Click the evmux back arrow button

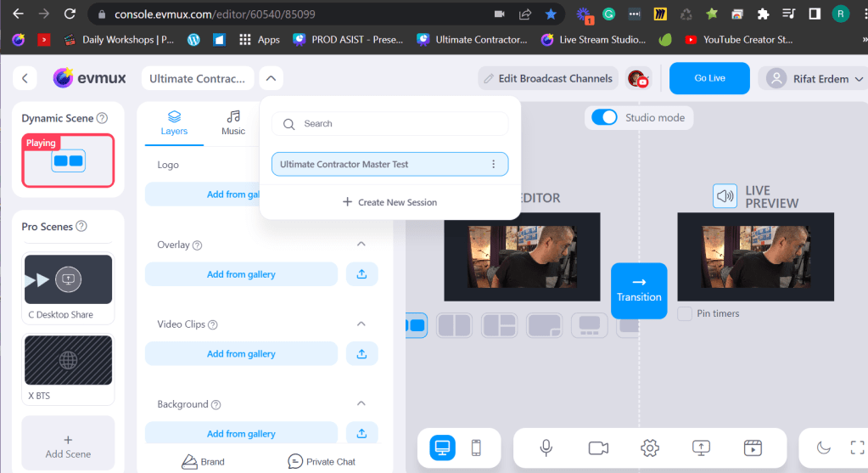pos(25,79)
